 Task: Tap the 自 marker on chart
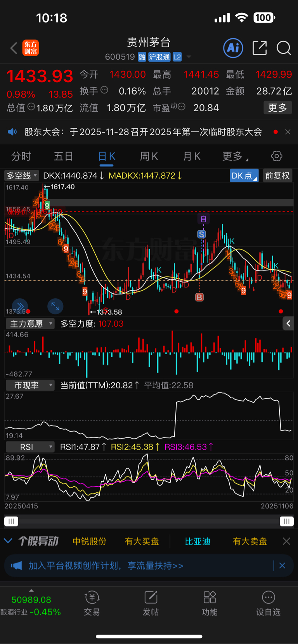click(203, 219)
